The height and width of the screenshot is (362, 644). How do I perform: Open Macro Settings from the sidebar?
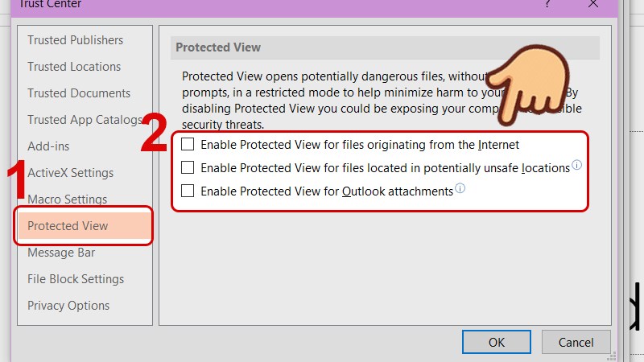click(x=68, y=200)
